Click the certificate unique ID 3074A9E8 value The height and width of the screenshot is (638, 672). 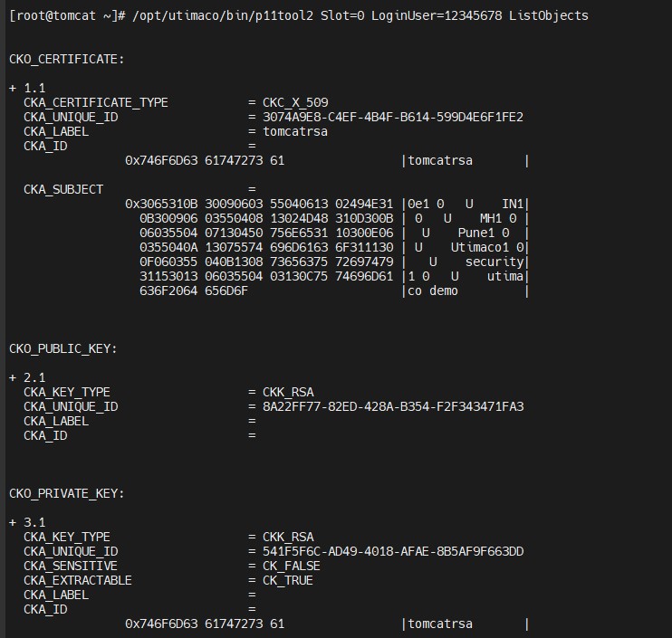(x=393, y=117)
